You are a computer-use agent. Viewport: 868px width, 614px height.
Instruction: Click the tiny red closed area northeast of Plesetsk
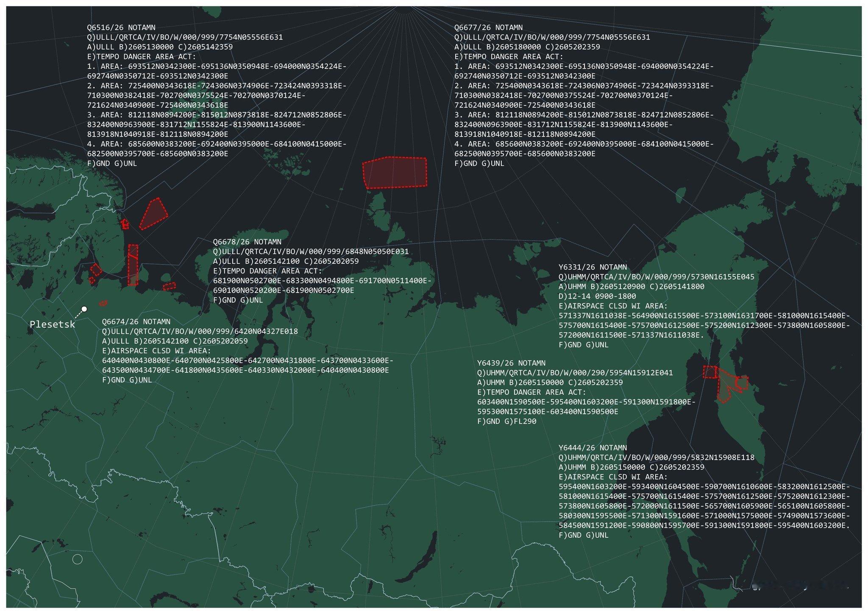103,303
